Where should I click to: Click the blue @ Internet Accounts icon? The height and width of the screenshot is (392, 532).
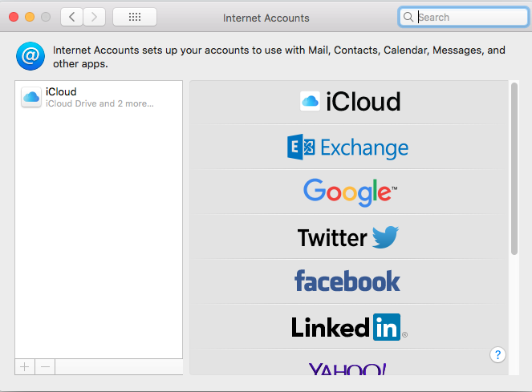pyautogui.click(x=30, y=56)
